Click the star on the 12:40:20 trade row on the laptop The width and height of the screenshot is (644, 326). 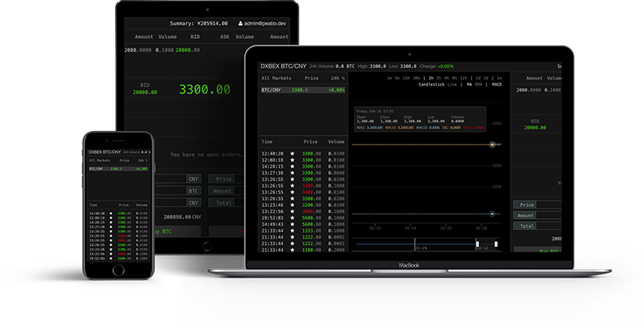(293, 154)
